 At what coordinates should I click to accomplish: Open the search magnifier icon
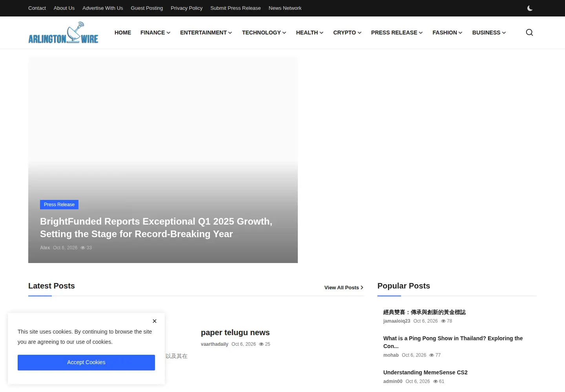(x=529, y=33)
